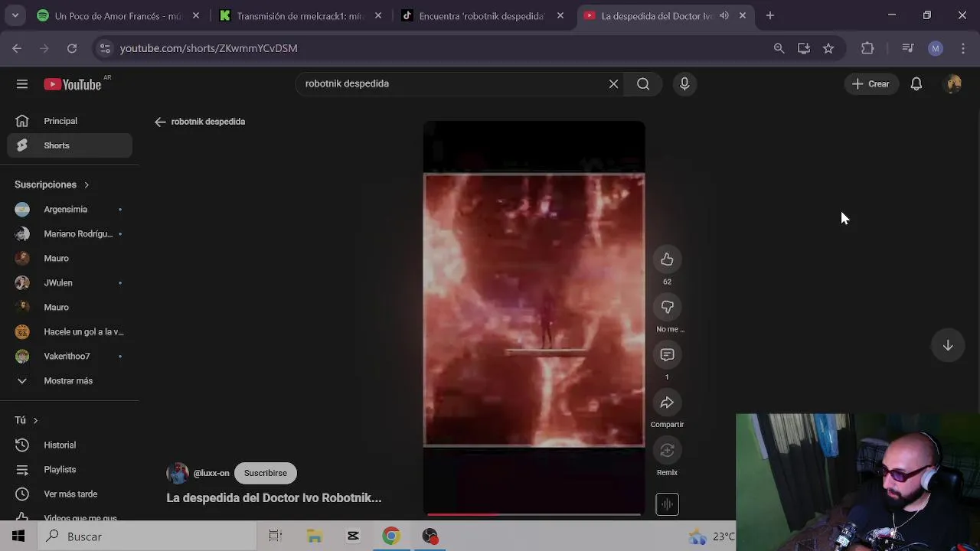Dislike the short with thumbs down

click(x=667, y=307)
